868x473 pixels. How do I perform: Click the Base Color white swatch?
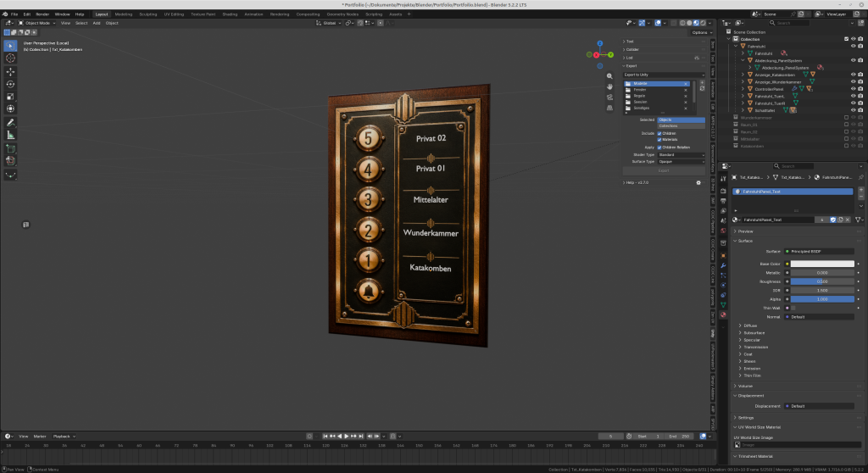coord(822,264)
